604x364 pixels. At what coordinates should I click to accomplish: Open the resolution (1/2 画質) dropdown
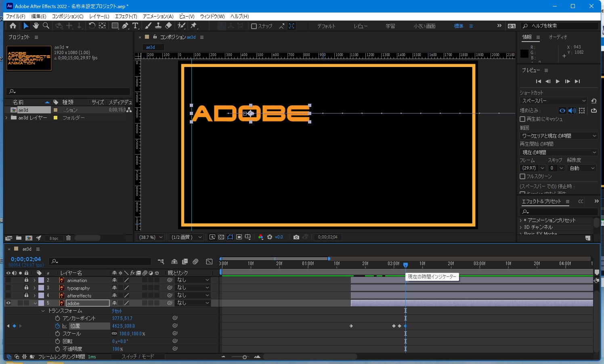click(186, 237)
